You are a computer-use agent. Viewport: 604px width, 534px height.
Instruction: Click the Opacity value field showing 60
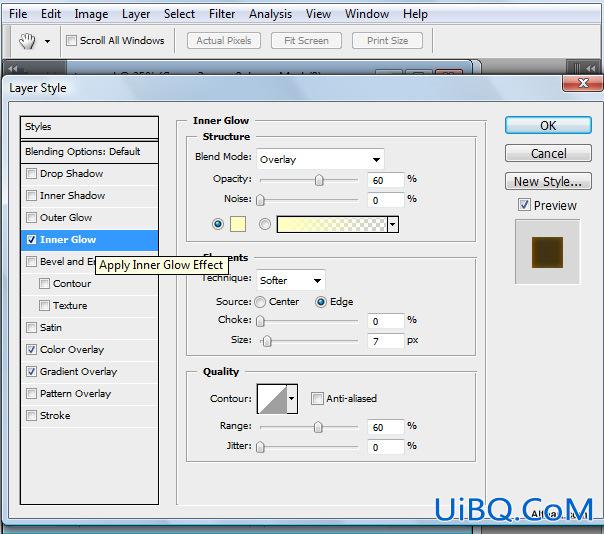386,180
